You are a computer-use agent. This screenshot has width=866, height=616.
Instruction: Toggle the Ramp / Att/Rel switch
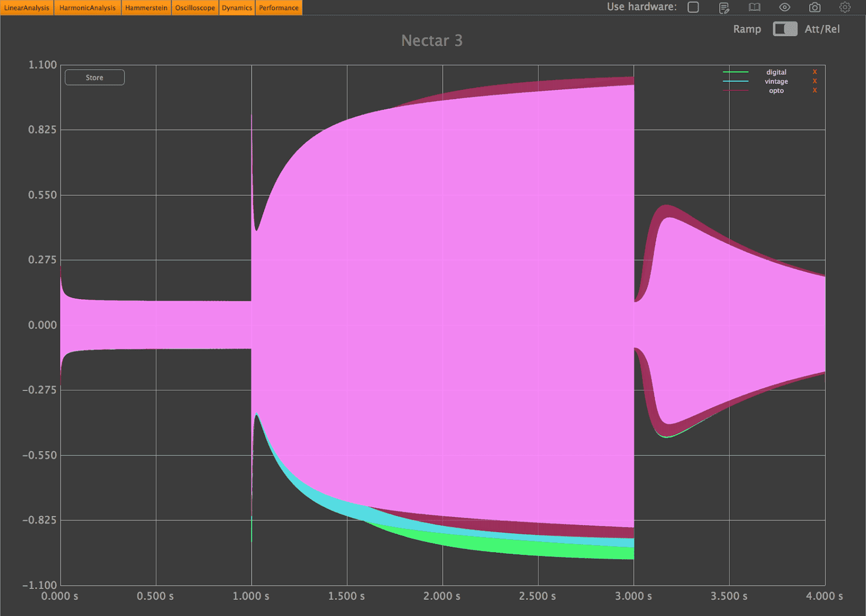(785, 29)
